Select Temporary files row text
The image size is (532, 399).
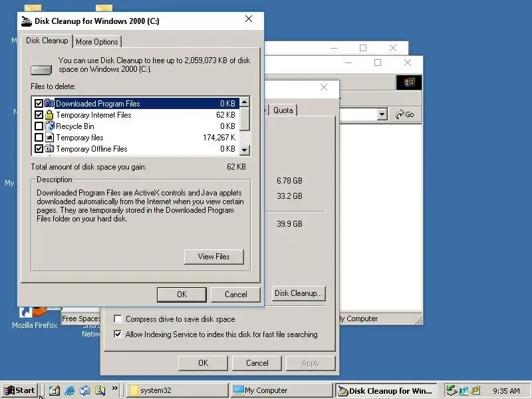point(80,138)
